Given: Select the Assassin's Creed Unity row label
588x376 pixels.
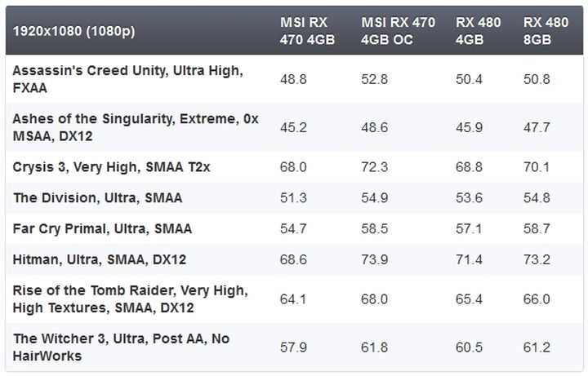Looking at the screenshot, I should tap(126, 79).
